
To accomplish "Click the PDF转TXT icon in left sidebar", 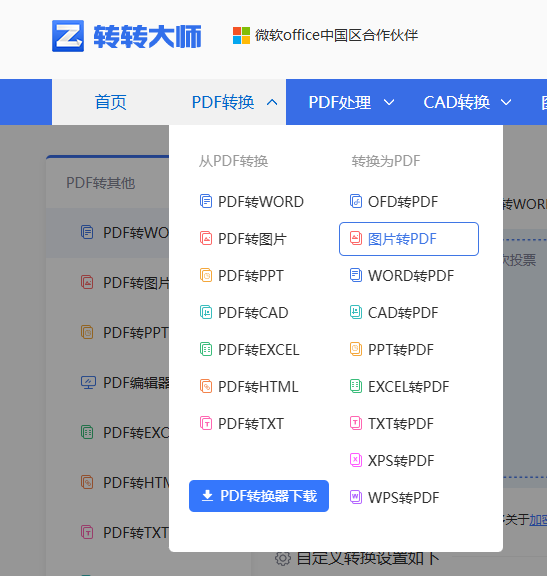I will pos(87,532).
